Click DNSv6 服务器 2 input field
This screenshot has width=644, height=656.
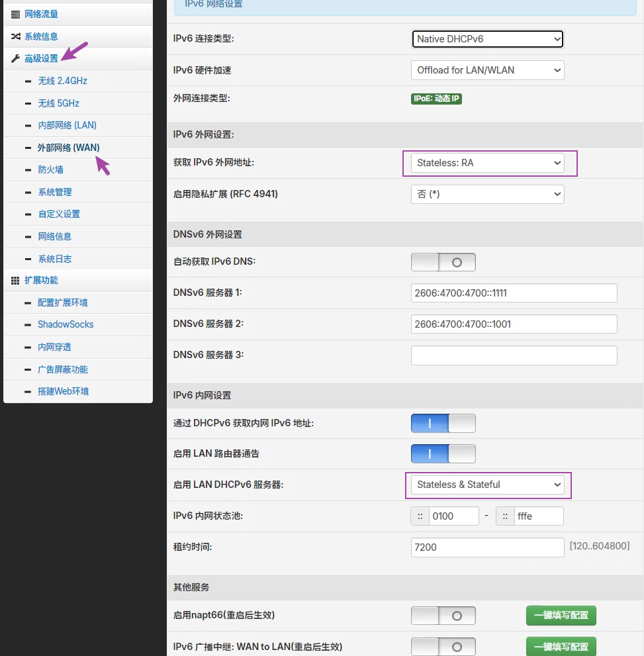pyautogui.click(x=514, y=324)
